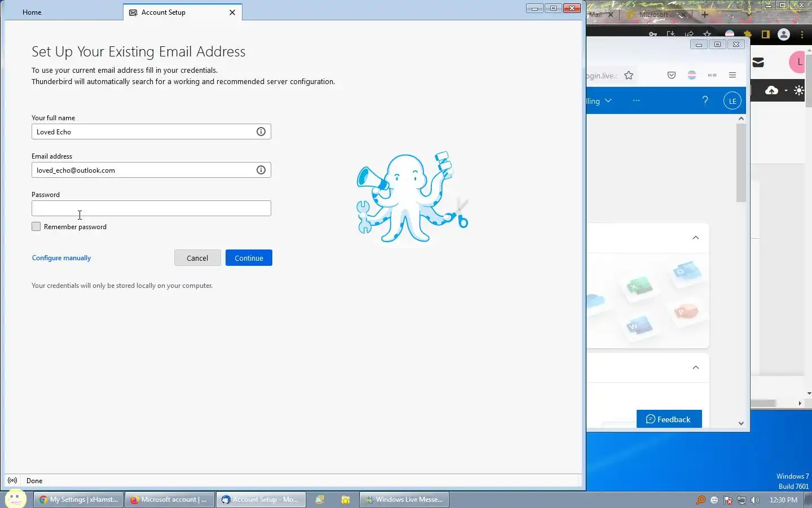Open a new tab with Chrome's plus button
The height and width of the screenshot is (508, 812).
tap(705, 15)
